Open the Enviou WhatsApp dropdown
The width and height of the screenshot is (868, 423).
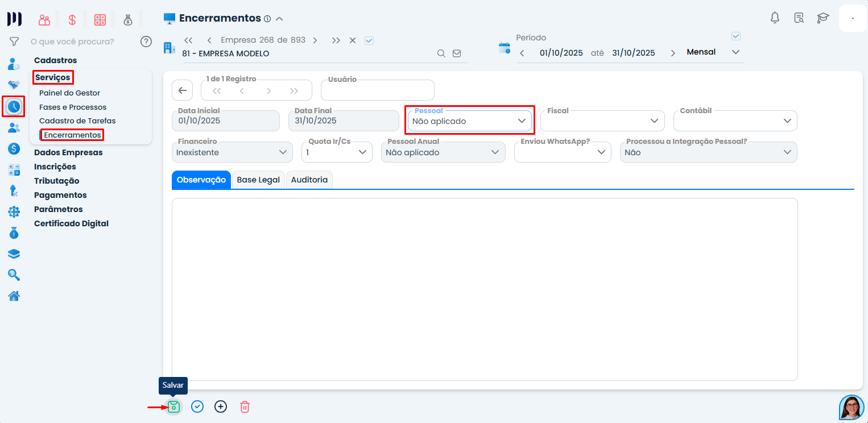point(563,152)
